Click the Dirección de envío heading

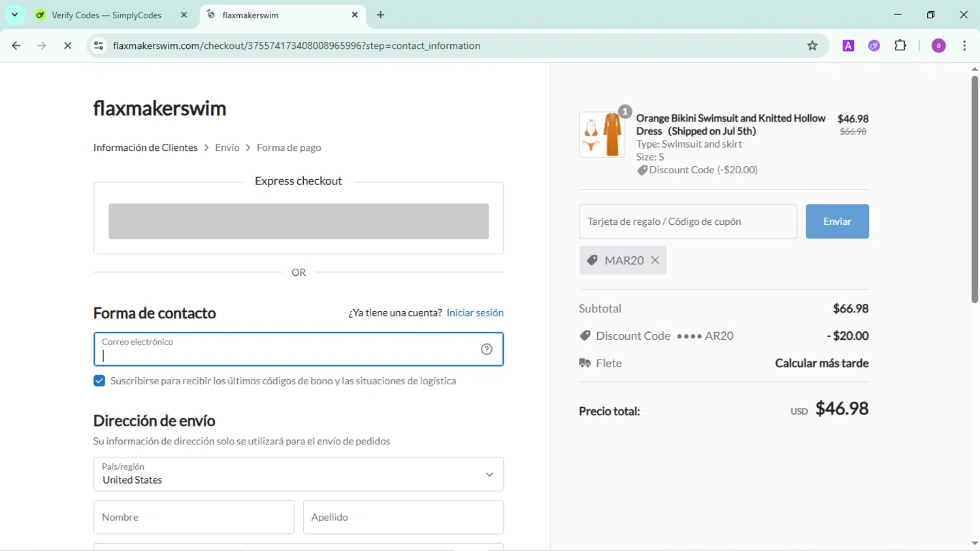coord(154,421)
